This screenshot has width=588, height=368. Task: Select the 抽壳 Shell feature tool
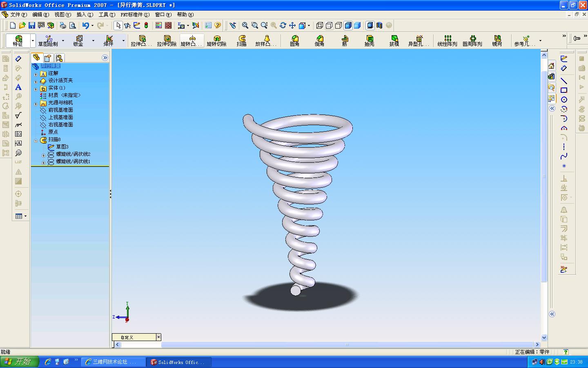[369, 41]
